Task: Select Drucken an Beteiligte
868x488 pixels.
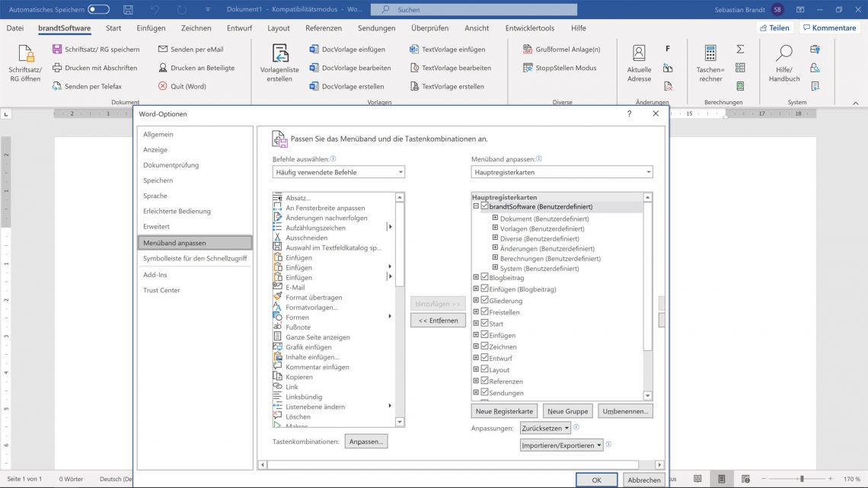Action: click(196, 68)
